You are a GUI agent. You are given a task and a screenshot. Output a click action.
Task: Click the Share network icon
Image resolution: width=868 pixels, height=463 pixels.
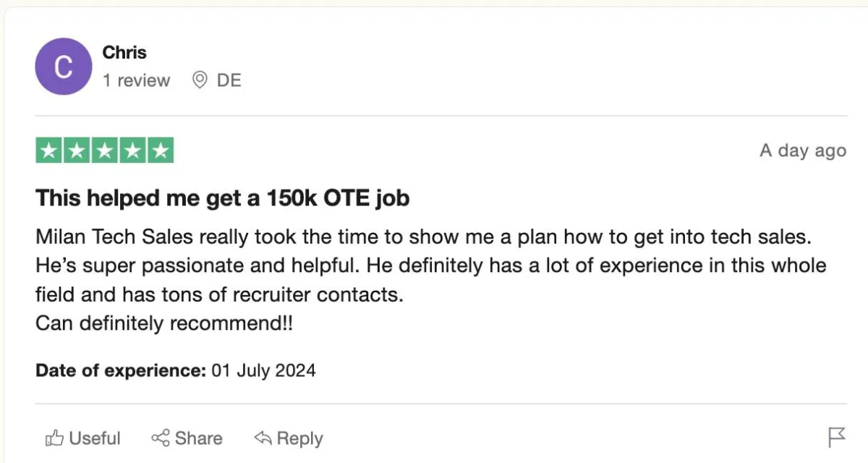[x=160, y=438]
